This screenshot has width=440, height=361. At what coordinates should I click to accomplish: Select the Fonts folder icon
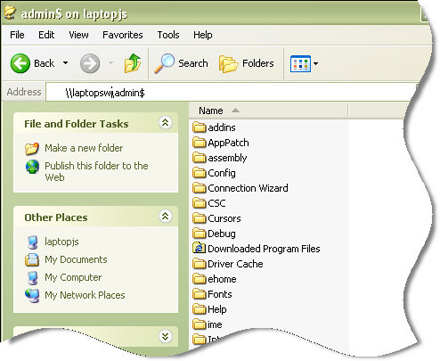pyautogui.click(x=199, y=294)
